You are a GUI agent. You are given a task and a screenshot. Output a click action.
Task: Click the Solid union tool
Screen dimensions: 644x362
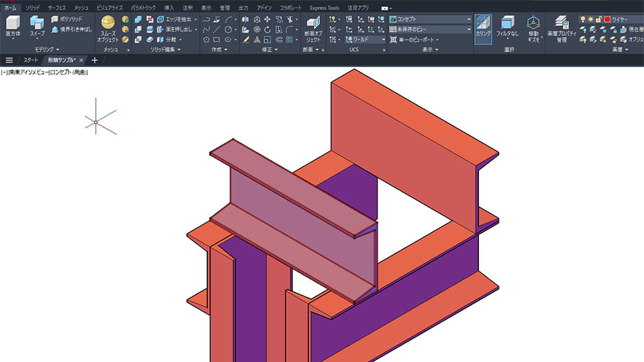[x=138, y=19]
